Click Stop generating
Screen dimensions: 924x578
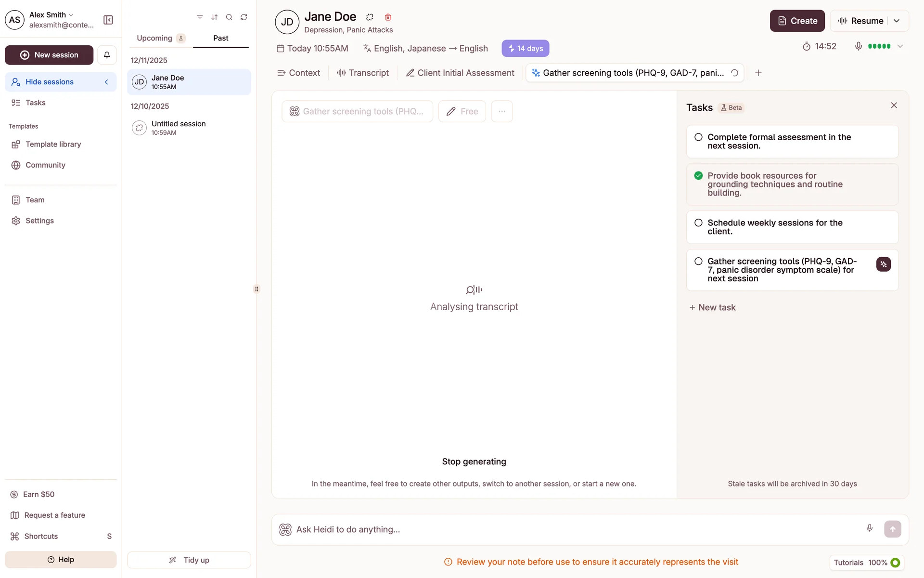474,461
